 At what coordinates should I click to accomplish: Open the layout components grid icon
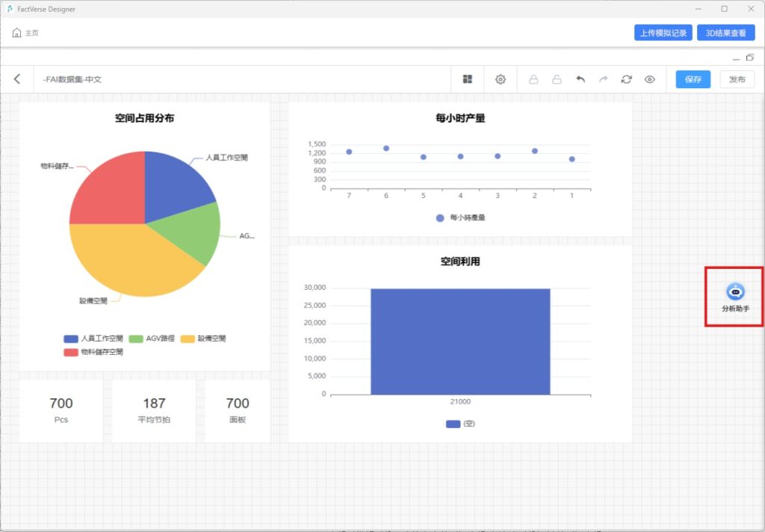[468, 79]
